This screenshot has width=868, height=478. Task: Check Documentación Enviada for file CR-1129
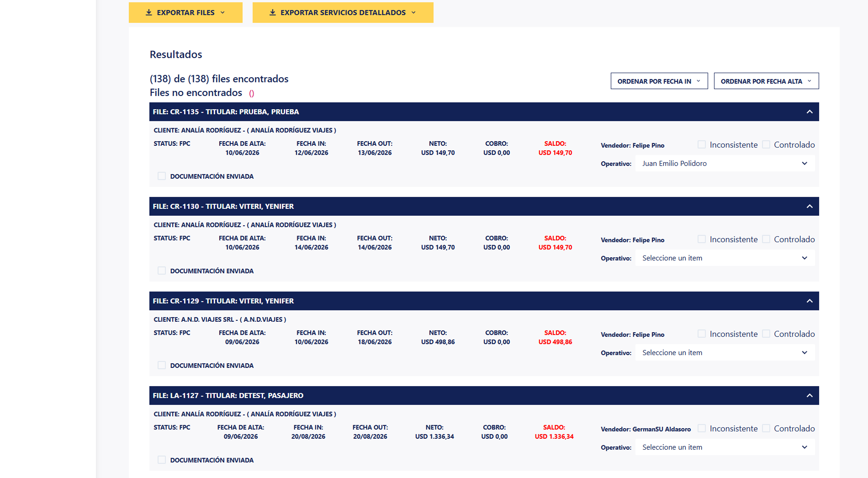(x=161, y=365)
